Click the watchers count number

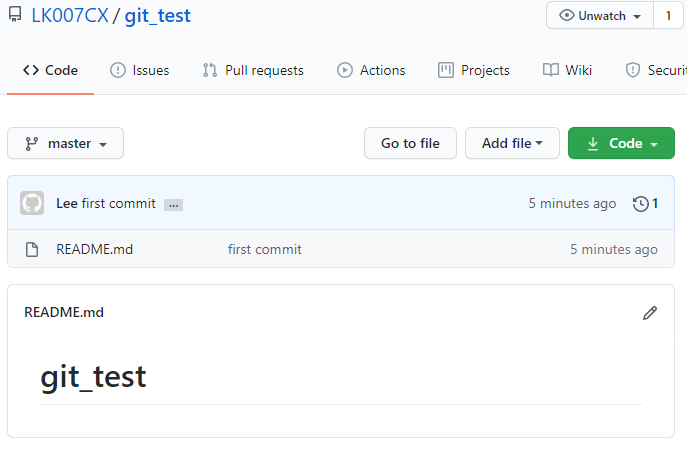tap(668, 16)
